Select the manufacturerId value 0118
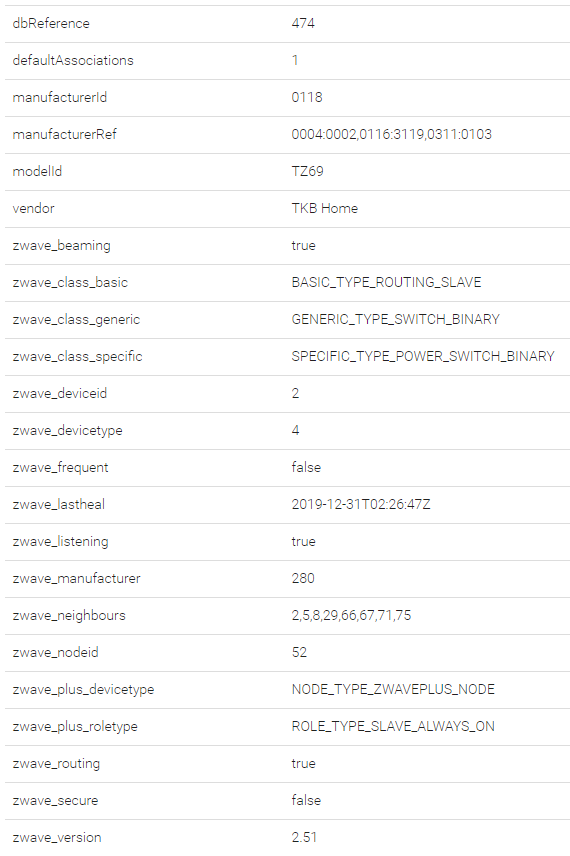 [x=307, y=98]
